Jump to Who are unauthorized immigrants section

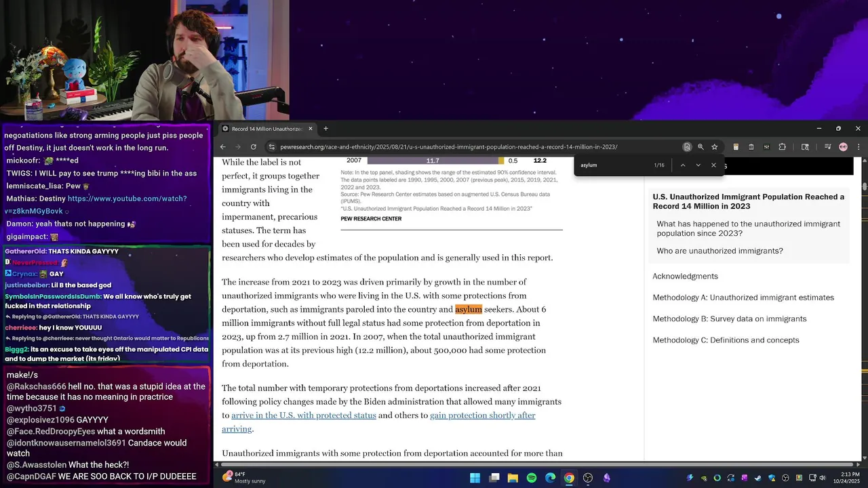click(719, 251)
